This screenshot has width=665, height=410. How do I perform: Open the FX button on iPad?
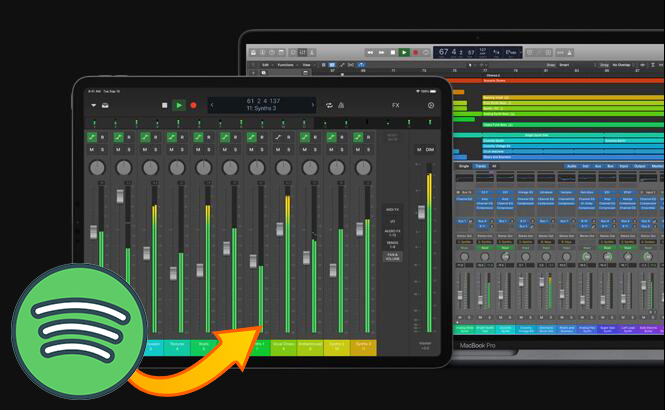396,105
